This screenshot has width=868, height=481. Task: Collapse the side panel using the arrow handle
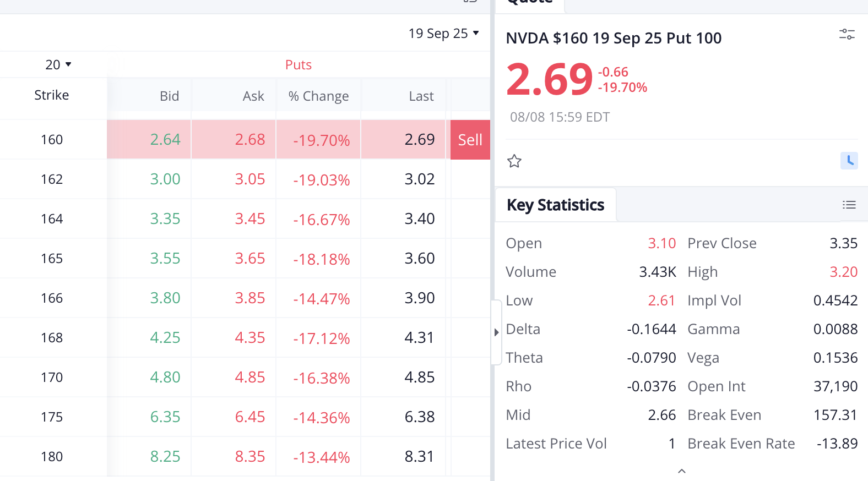click(x=496, y=332)
